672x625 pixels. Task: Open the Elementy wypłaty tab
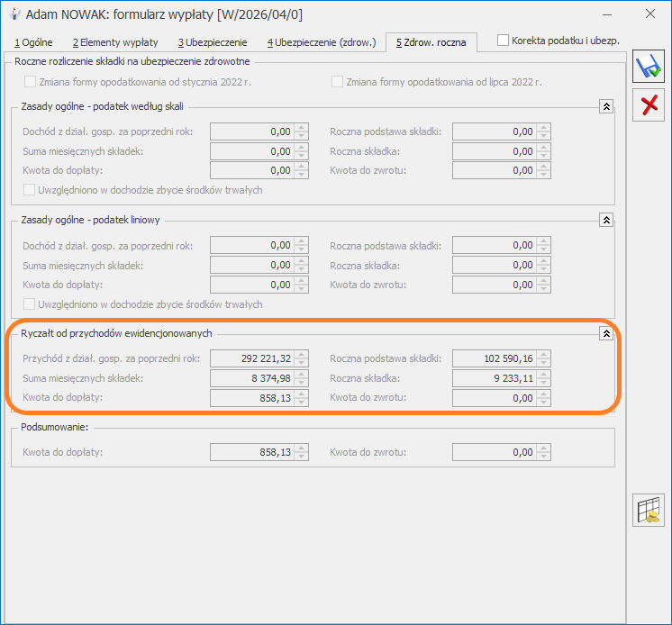click(x=114, y=42)
